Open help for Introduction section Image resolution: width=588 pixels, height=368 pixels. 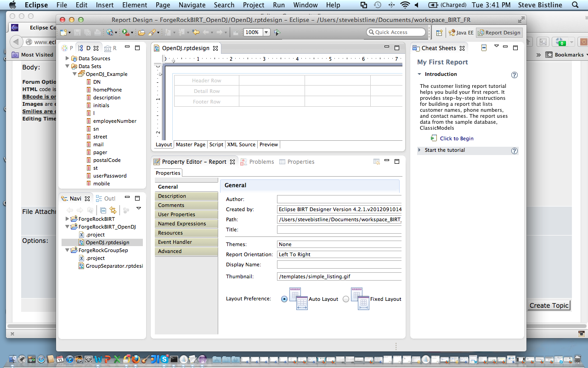514,75
